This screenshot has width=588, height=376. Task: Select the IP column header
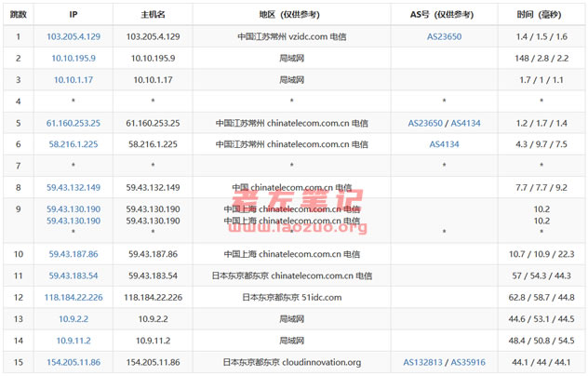click(x=73, y=15)
